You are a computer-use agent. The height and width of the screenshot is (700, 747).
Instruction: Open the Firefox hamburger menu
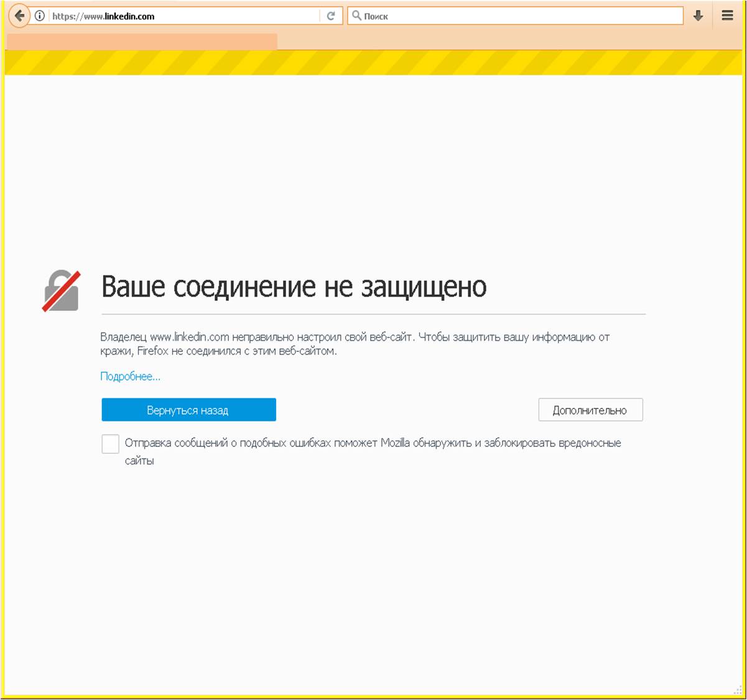[x=727, y=16]
